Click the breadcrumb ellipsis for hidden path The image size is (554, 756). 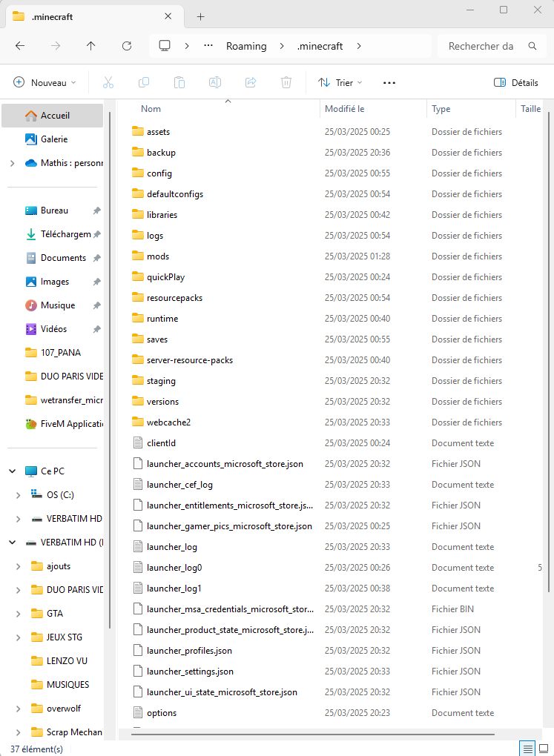(x=208, y=46)
